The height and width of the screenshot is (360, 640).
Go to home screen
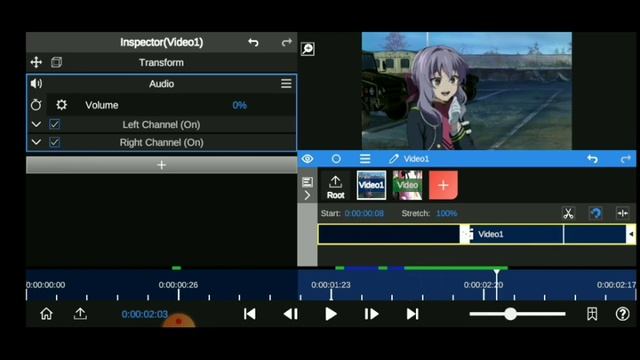(x=46, y=314)
